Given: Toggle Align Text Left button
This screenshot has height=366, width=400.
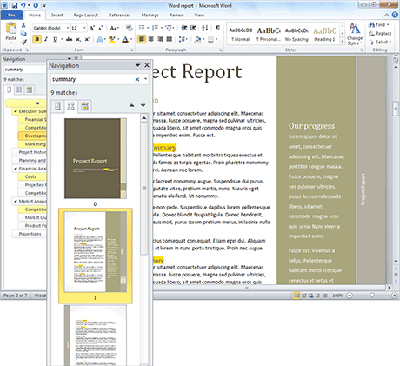Looking at the screenshot, I should [142, 39].
